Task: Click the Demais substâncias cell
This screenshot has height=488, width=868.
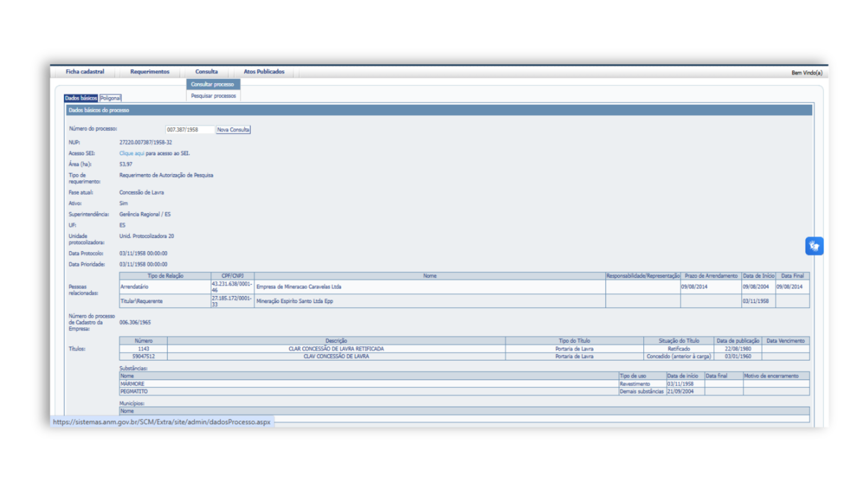Action: coord(642,391)
